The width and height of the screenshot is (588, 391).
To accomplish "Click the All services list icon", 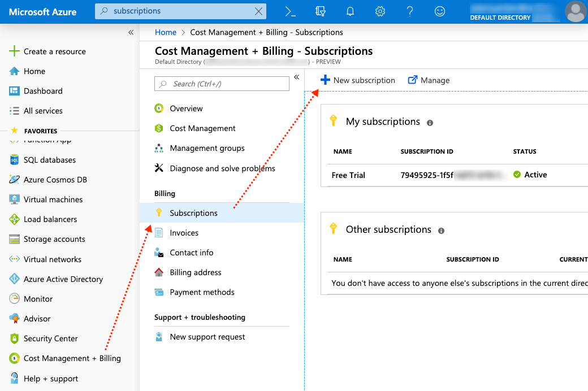I will coord(14,111).
